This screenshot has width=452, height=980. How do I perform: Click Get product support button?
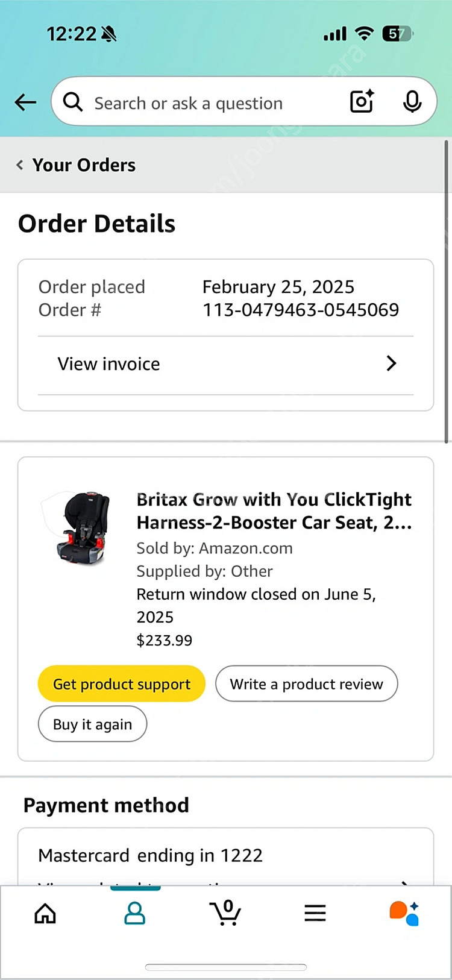point(122,684)
